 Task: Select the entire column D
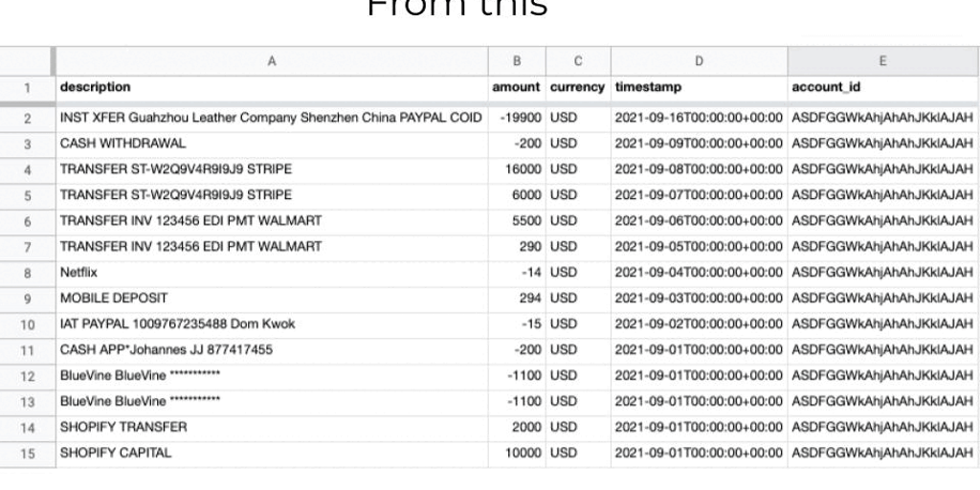click(x=699, y=61)
